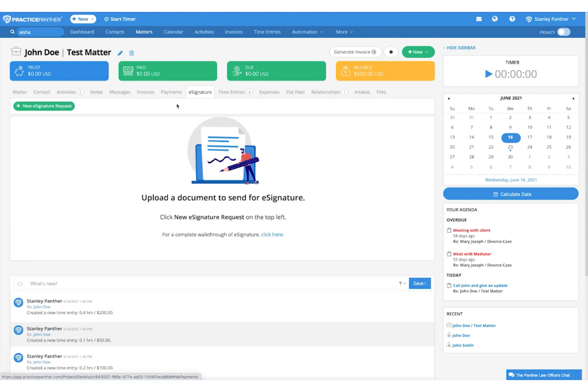The height and width of the screenshot is (392, 588).
Task: Open the Automation dropdown
Action: 307,32
